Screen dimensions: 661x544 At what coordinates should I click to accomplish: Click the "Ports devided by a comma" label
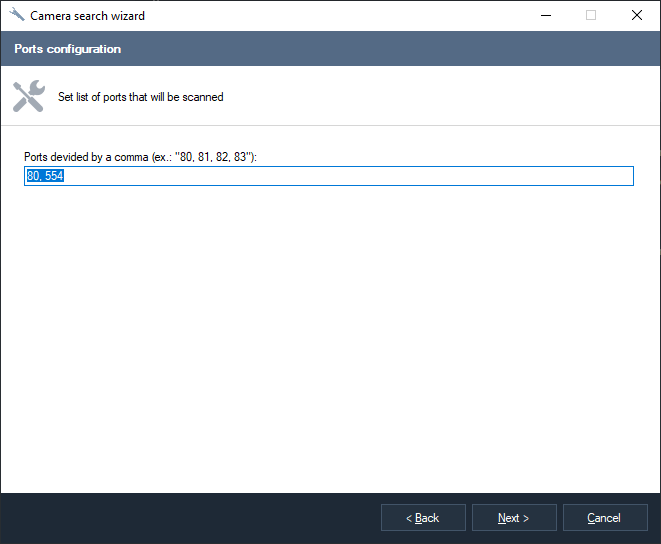point(141,157)
